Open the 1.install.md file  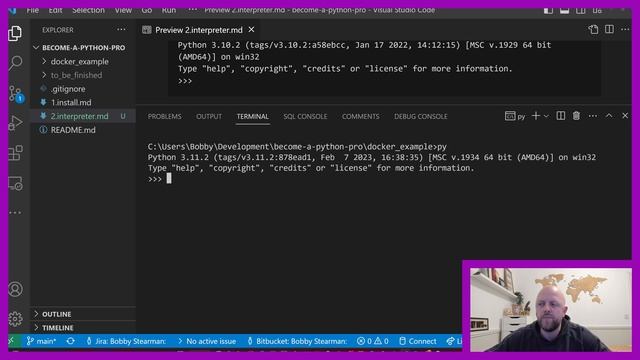[83, 102]
